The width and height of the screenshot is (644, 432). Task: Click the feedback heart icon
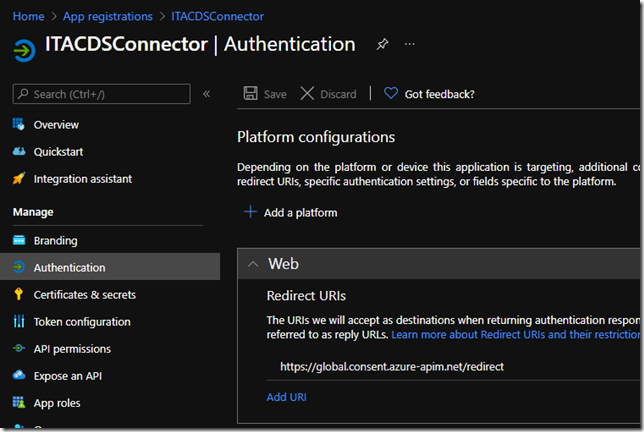[391, 93]
